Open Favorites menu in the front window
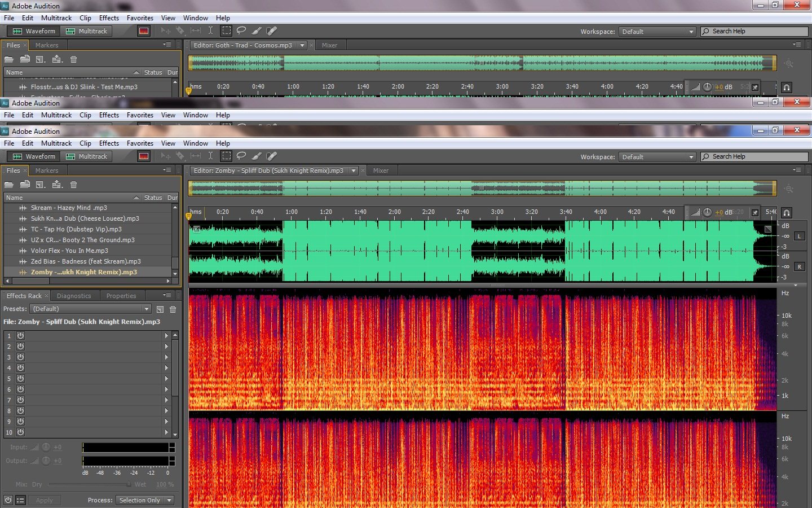The width and height of the screenshot is (812, 508). click(140, 143)
